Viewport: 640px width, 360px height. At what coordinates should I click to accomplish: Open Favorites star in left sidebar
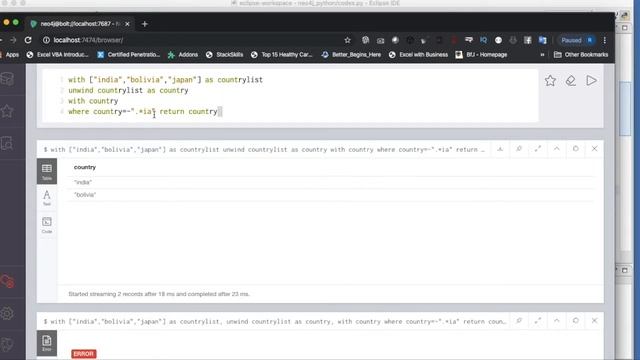click(7, 111)
